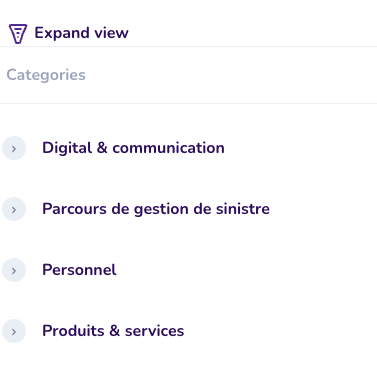
Task: Click the Expand view label
Action: [x=81, y=33]
